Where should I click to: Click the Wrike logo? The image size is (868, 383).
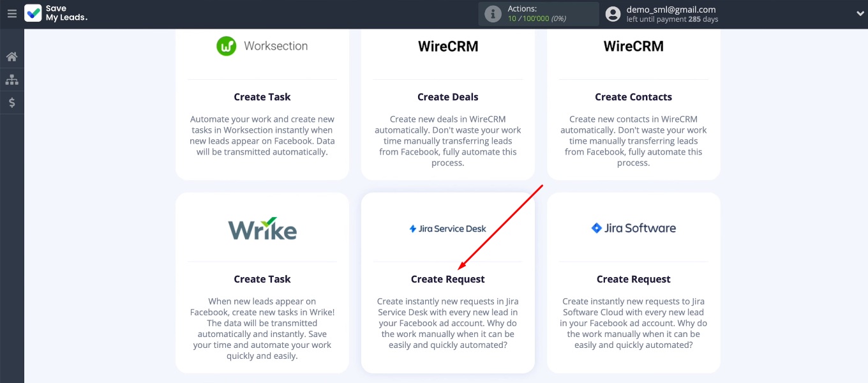[x=262, y=228]
